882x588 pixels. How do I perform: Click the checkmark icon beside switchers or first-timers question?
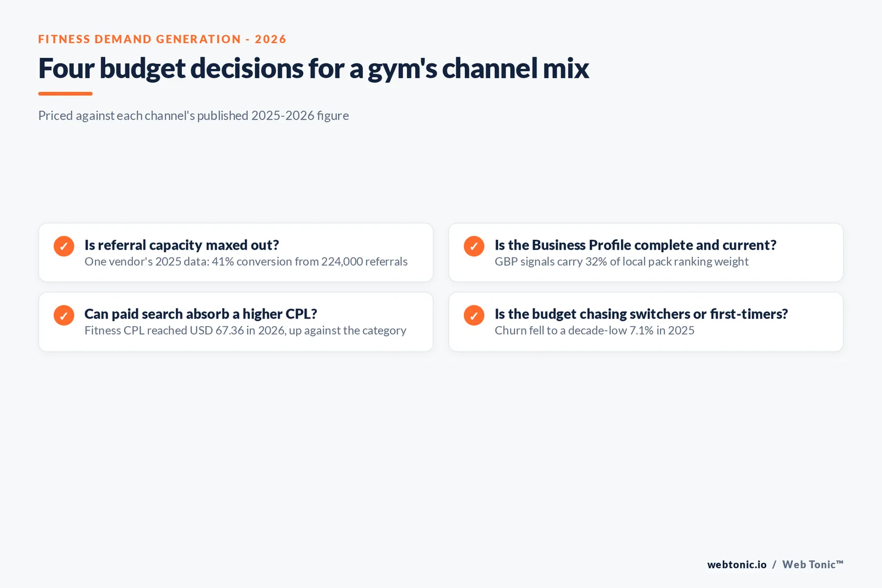click(x=474, y=315)
